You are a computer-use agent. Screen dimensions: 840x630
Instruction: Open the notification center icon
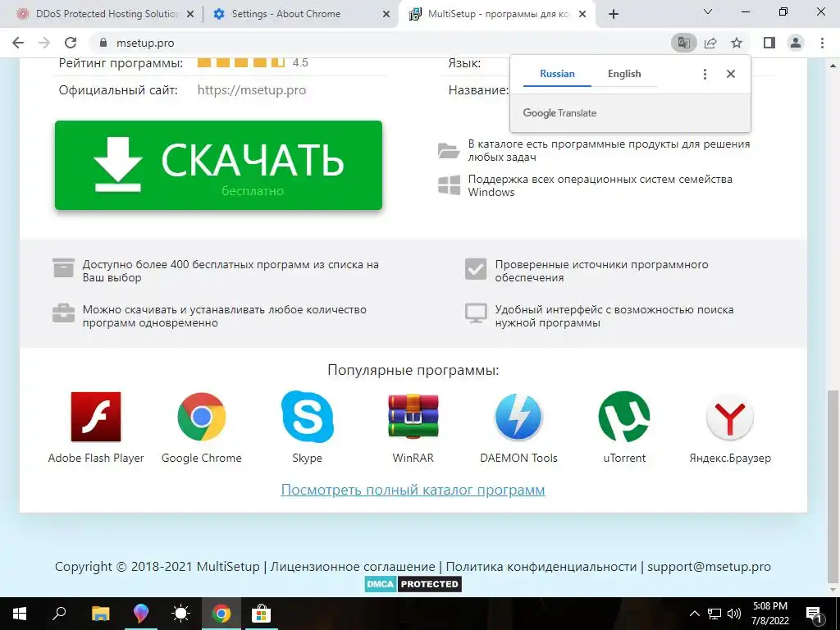coord(814,614)
